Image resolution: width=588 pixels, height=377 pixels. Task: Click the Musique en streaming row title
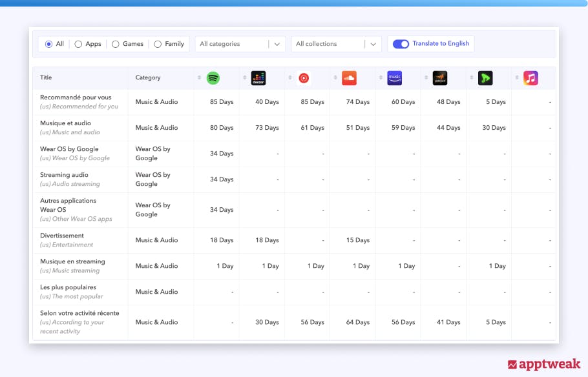click(x=72, y=261)
